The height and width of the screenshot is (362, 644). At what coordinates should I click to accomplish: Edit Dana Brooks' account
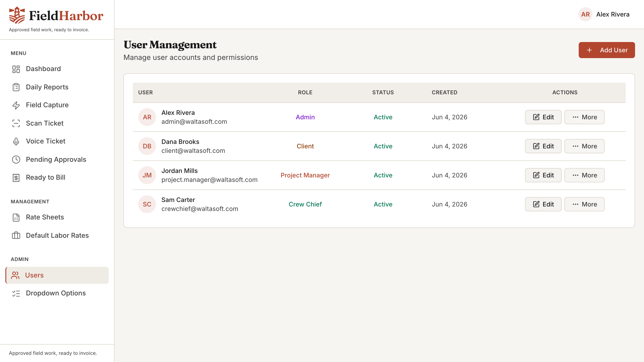pos(543,146)
